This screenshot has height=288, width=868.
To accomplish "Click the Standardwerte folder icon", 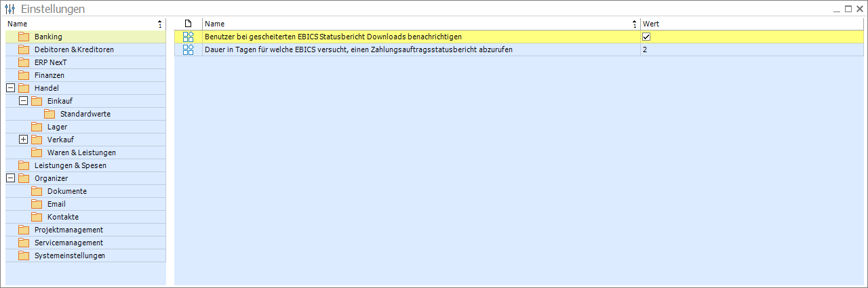I will click(50, 114).
